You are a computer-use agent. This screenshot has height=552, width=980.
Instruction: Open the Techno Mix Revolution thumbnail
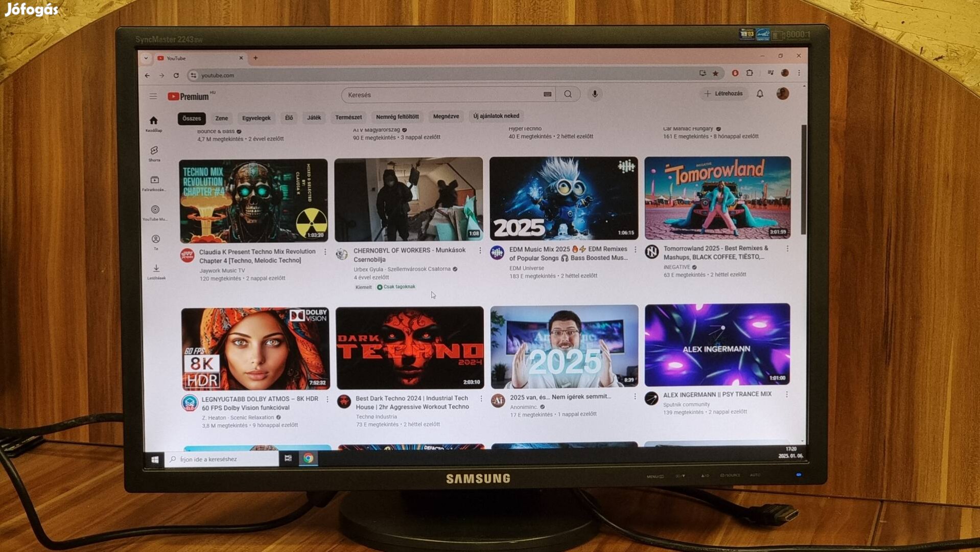253,200
